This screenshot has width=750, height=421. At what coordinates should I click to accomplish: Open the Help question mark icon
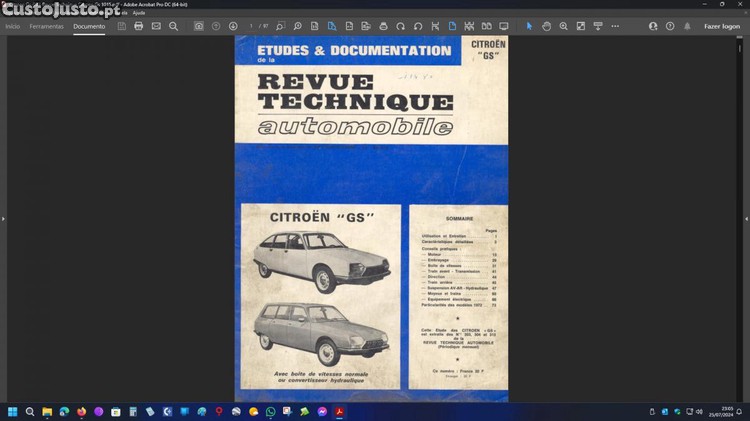(669, 26)
